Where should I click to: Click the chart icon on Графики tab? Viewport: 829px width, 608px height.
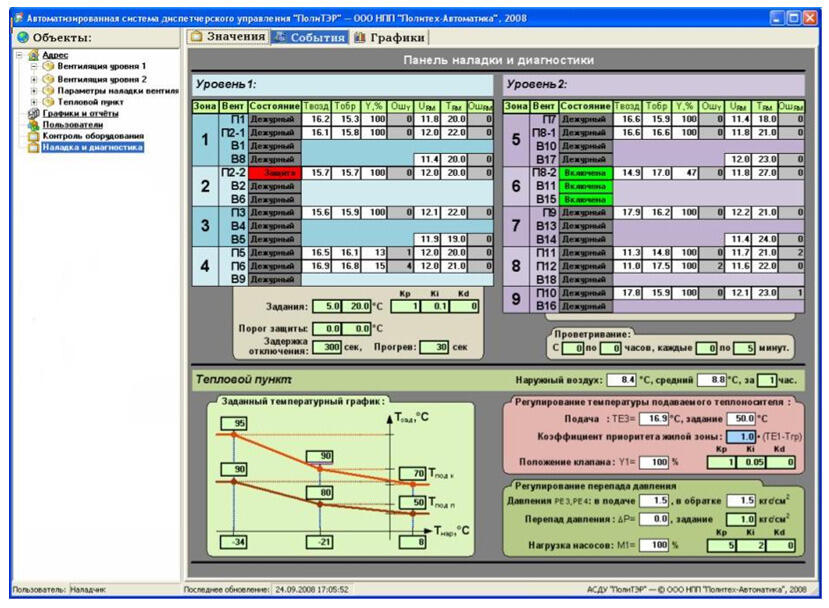tap(360, 37)
